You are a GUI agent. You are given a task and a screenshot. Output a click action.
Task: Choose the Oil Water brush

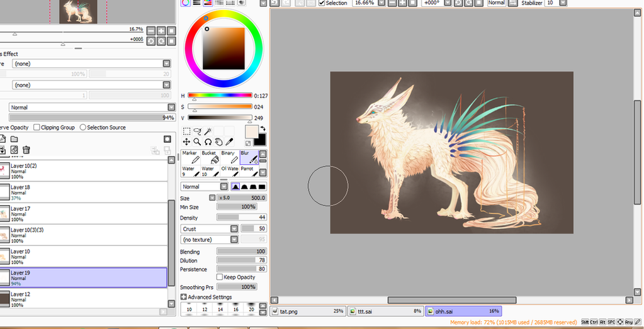230,172
